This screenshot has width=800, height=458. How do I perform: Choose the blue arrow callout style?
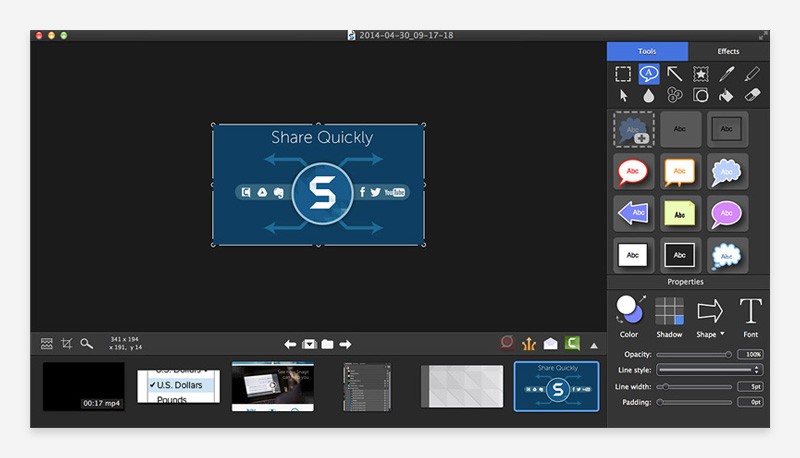[x=633, y=213]
